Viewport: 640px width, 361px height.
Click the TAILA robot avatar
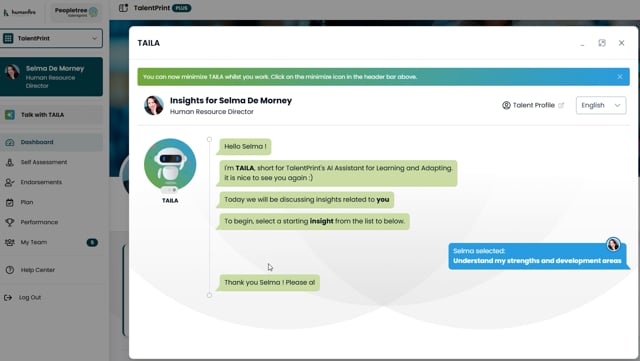(x=170, y=165)
